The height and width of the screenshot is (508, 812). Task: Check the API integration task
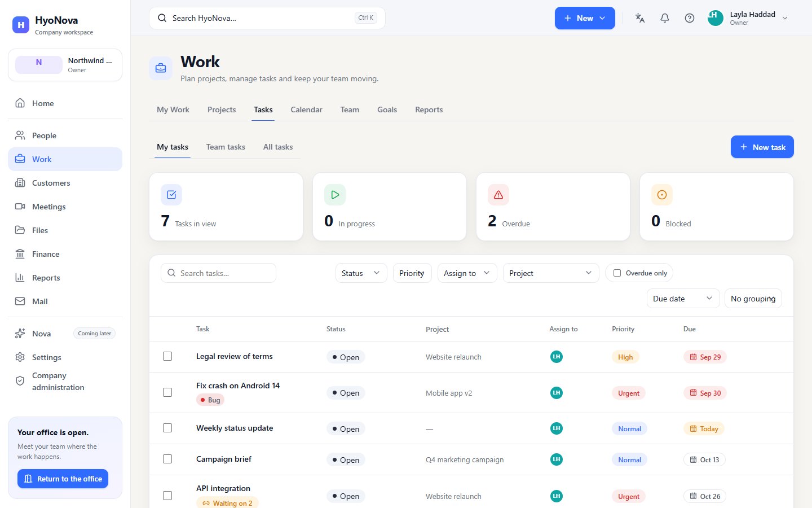click(x=167, y=496)
